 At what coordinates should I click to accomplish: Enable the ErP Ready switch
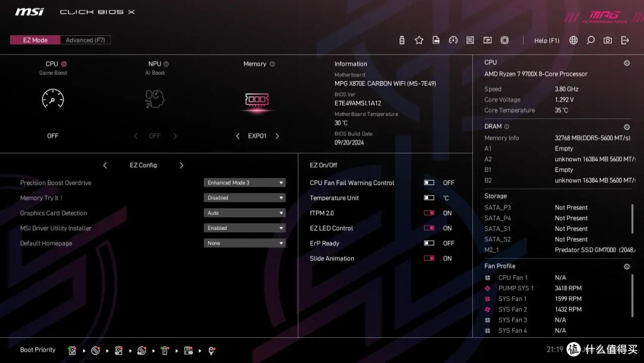click(429, 243)
